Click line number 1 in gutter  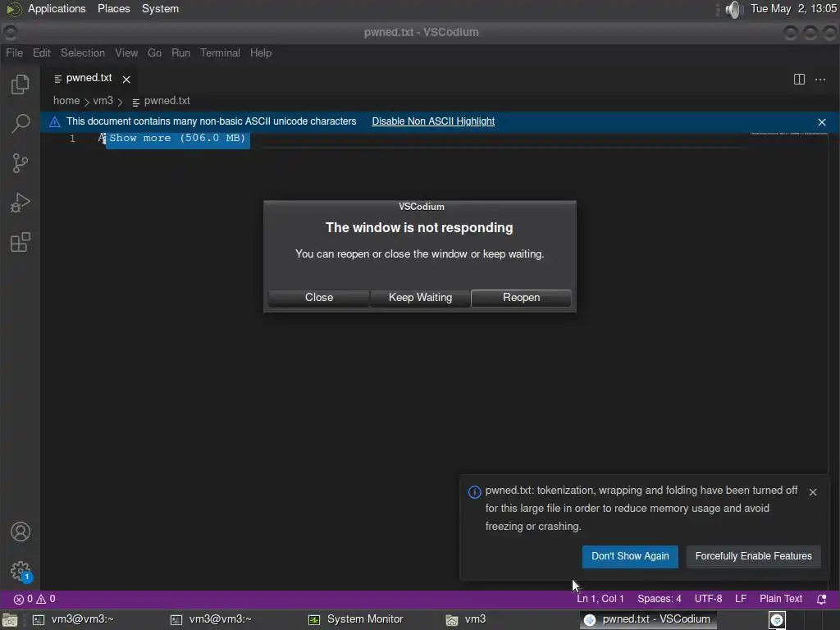[x=72, y=139]
